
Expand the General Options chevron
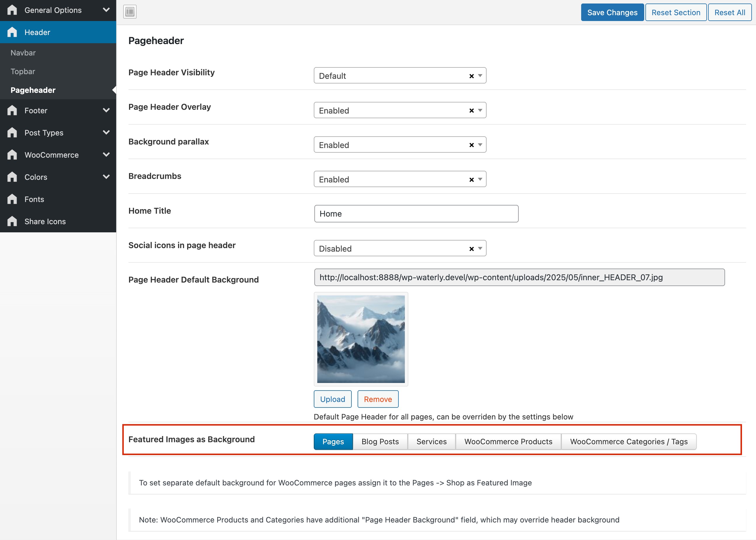[x=106, y=10]
